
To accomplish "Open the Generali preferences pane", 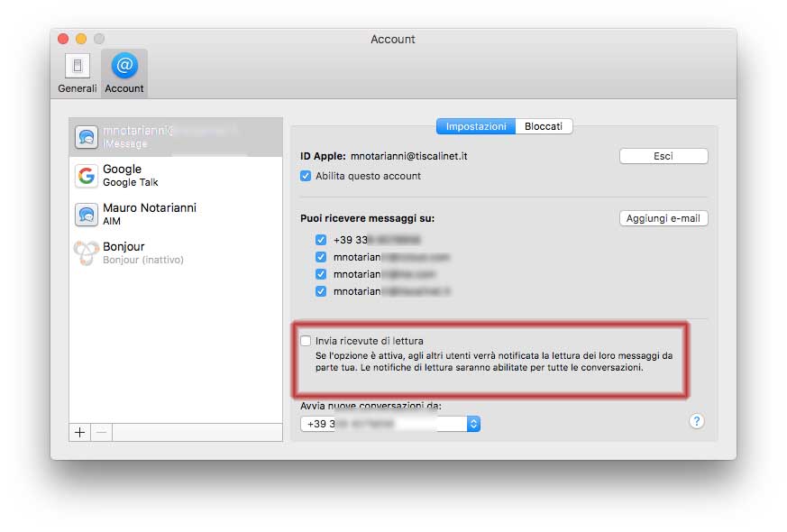I will click(x=77, y=73).
